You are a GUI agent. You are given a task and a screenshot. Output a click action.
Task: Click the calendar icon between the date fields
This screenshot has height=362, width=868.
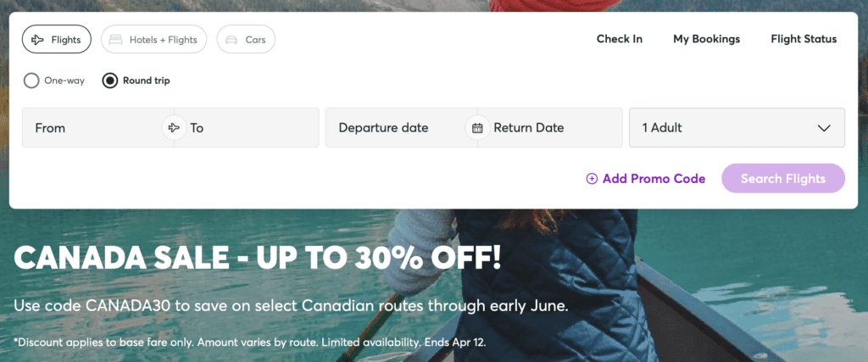(x=477, y=128)
